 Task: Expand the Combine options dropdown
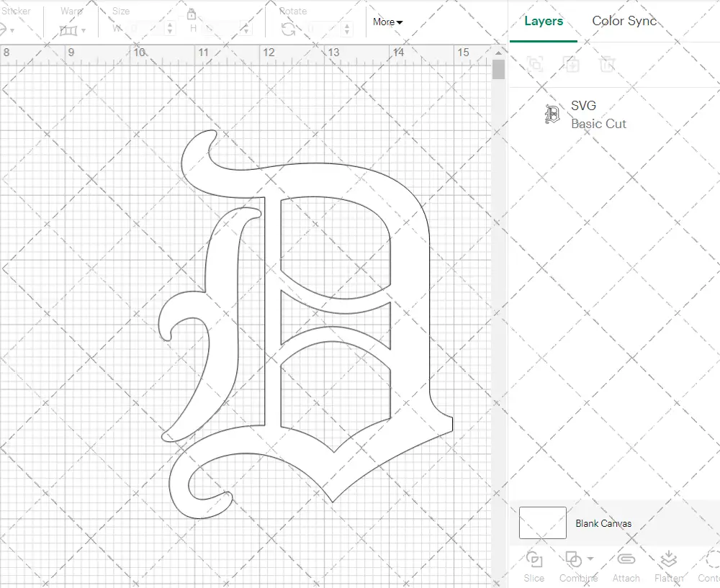(x=590, y=558)
